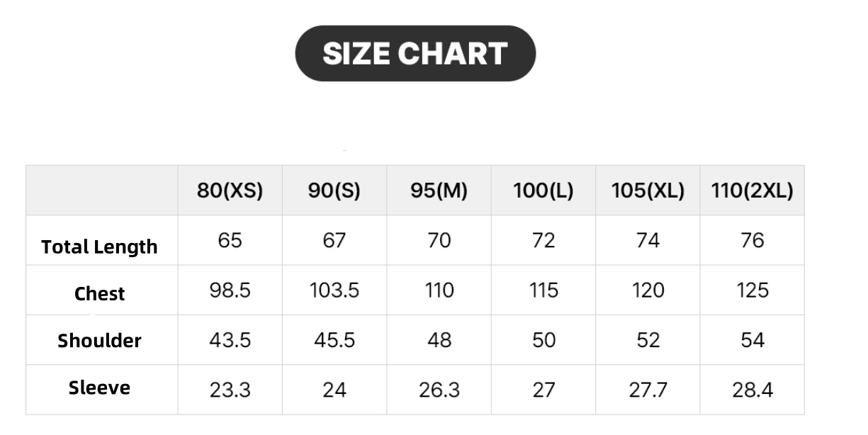This screenshot has width=868, height=435.
Task: Click the Shoulder row label
Action: pyautogui.click(x=99, y=341)
